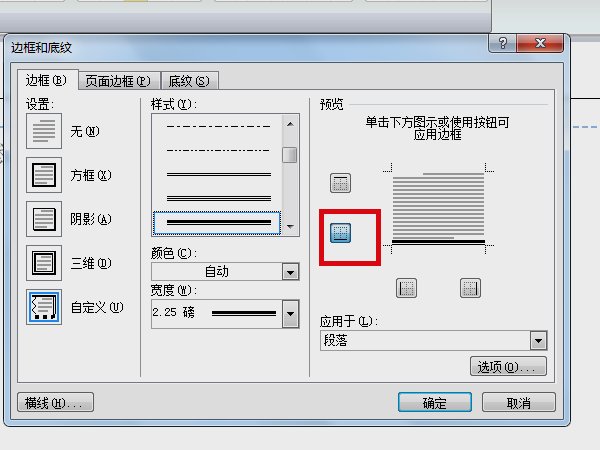Toggle the top border button in preview
Viewport: 600px width, 450px height.
(x=340, y=183)
